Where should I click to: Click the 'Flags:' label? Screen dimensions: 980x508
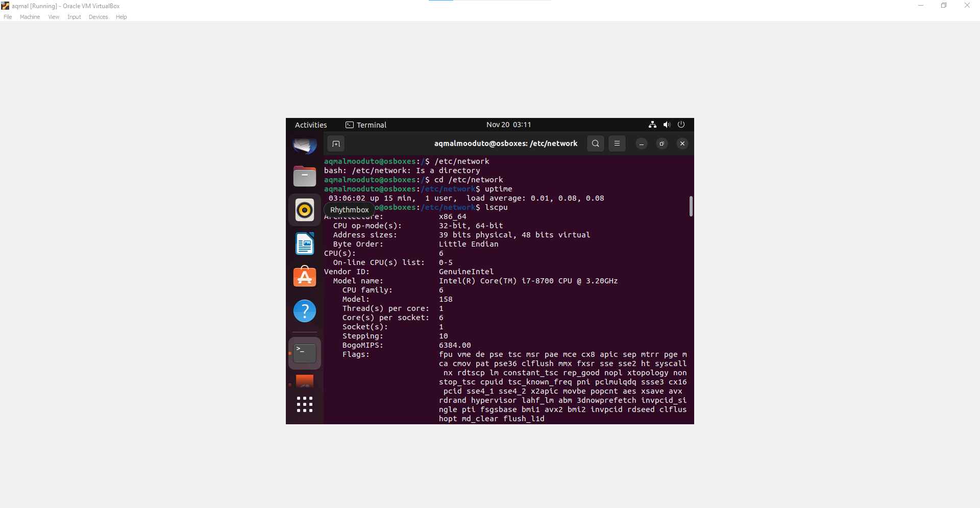(356, 354)
